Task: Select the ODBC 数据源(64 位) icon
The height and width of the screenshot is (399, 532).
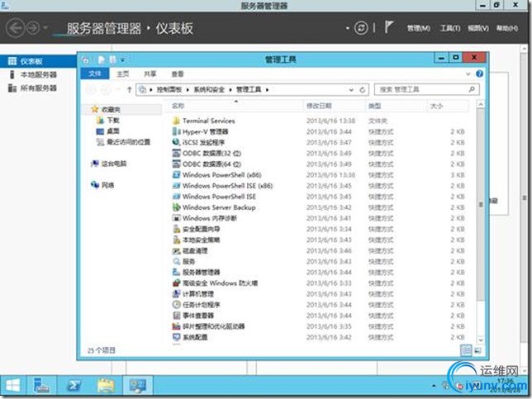Action: (176, 164)
